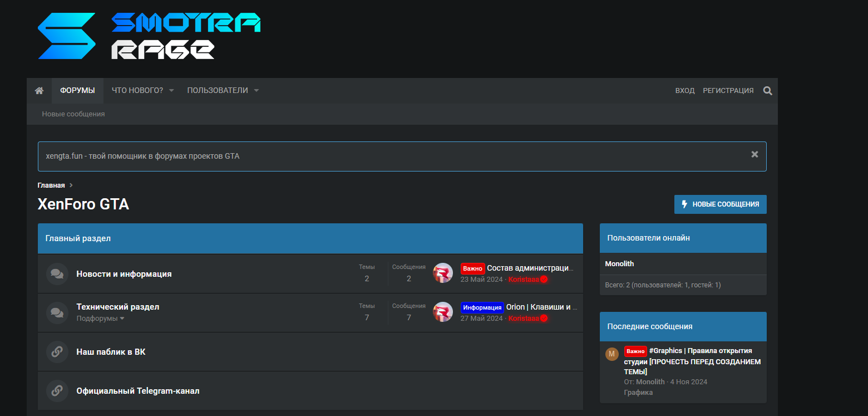
Task: Click the Регистрация link
Action: 728,91
